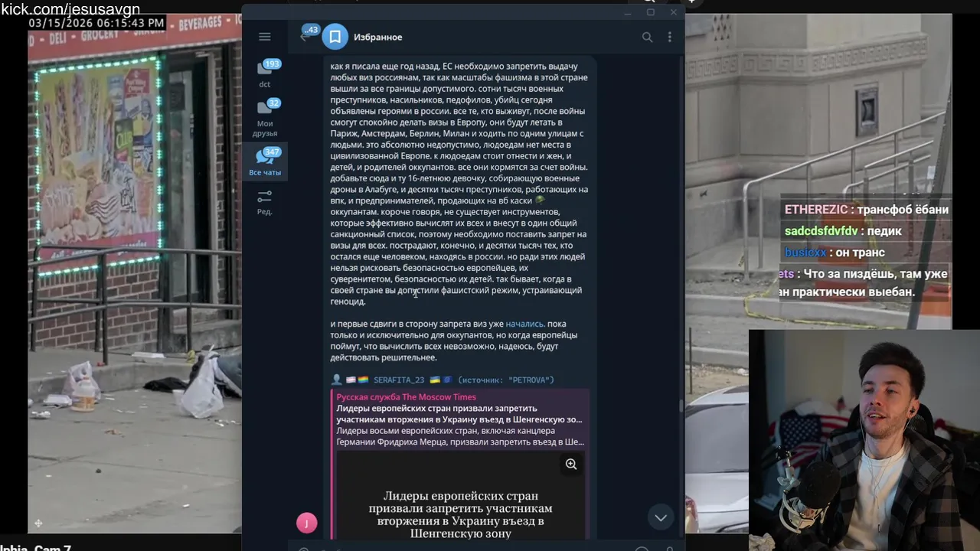Click the 'Лидеры европейских стран' preview headline

(x=459, y=414)
